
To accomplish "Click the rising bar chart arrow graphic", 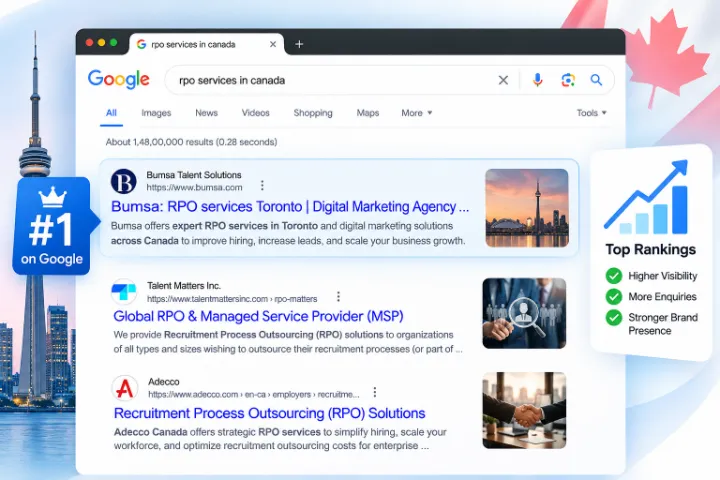I will 646,197.
